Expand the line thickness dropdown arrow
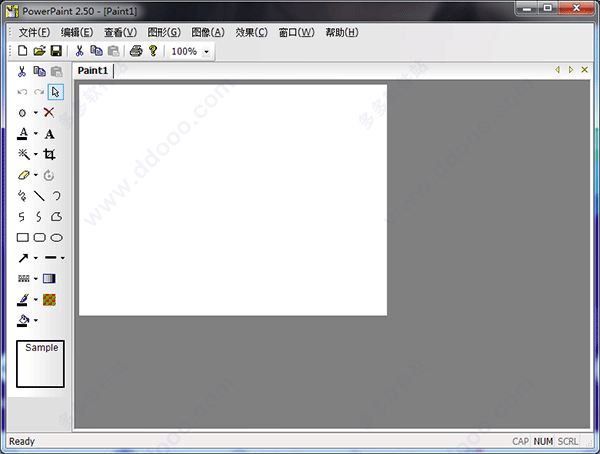 pos(62,258)
